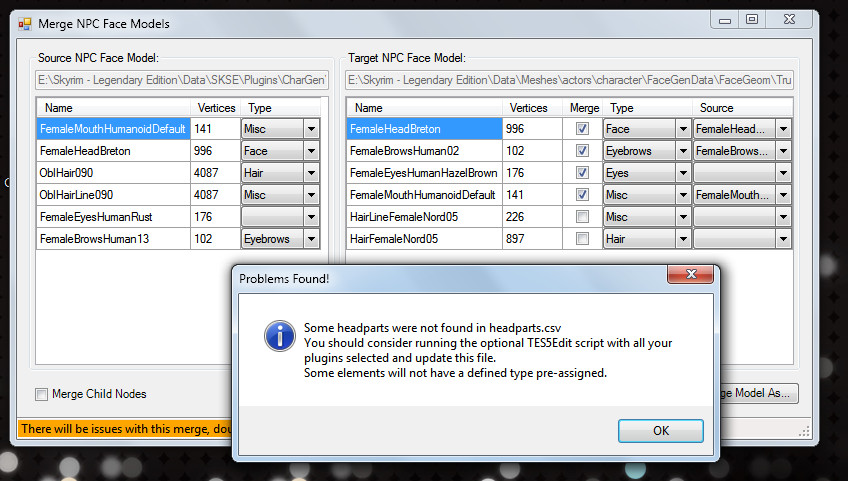Viewport: 848px width, 481px height.
Task: Click the Target NPC Face Model path field
Action: tap(569, 80)
